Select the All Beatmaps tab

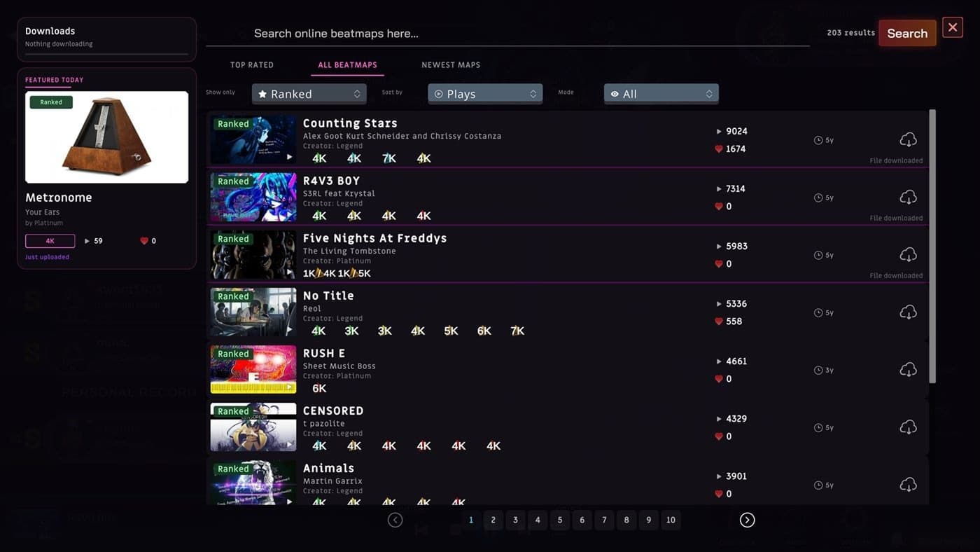pos(347,65)
